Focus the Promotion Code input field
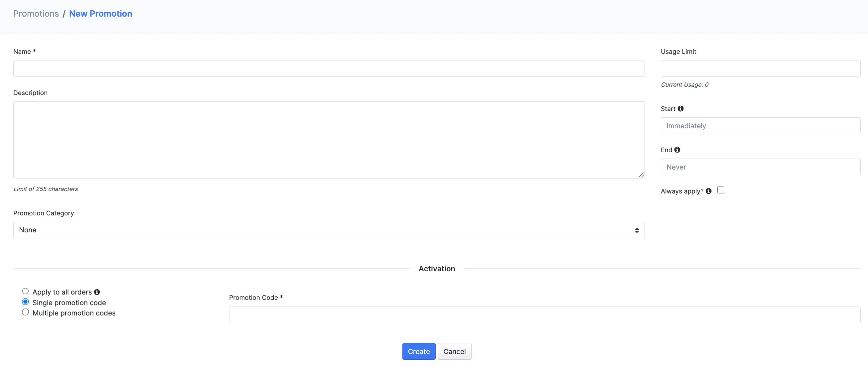Viewport: 868px width, 367px height. 544,315
